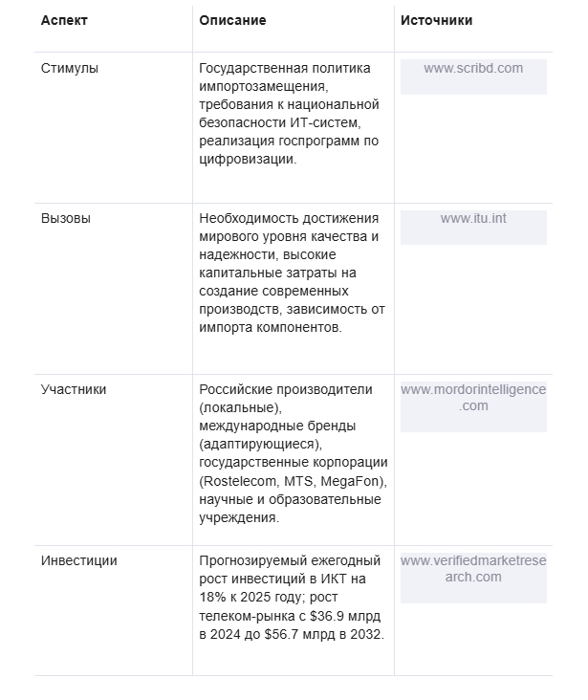Open the www.scribd.com source link
Screen dimensions: 588x700
coord(473,68)
